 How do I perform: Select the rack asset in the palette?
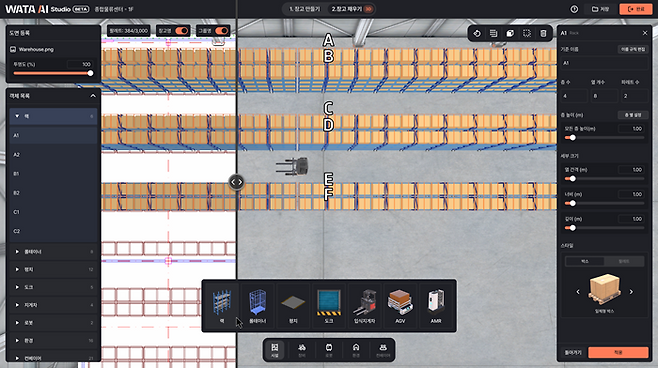222,305
